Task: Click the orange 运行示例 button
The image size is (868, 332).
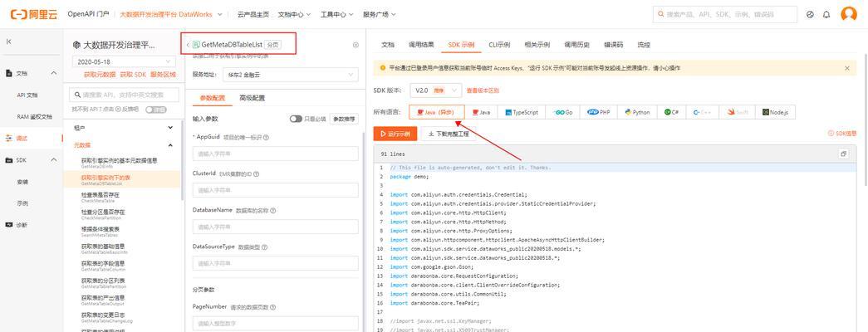Action: click(x=395, y=134)
